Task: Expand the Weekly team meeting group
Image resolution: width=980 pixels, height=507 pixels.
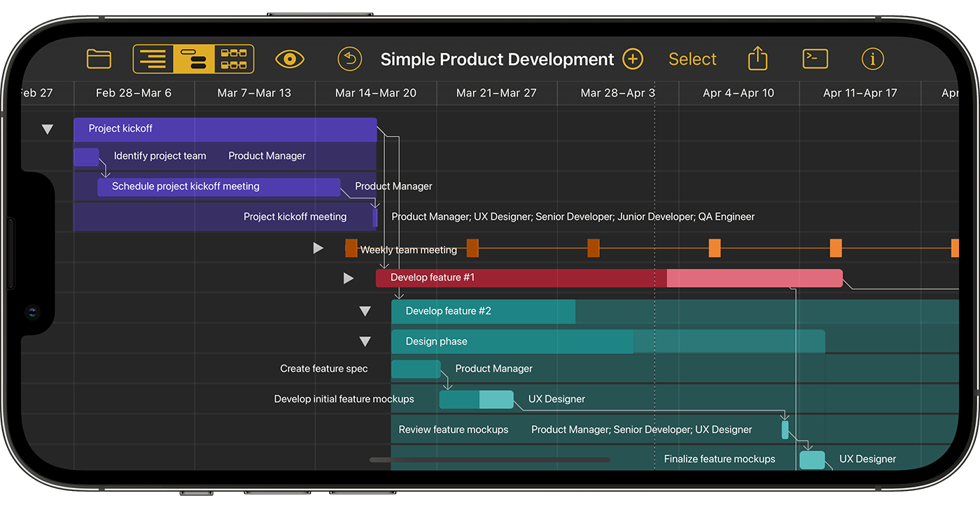Action: [x=318, y=248]
